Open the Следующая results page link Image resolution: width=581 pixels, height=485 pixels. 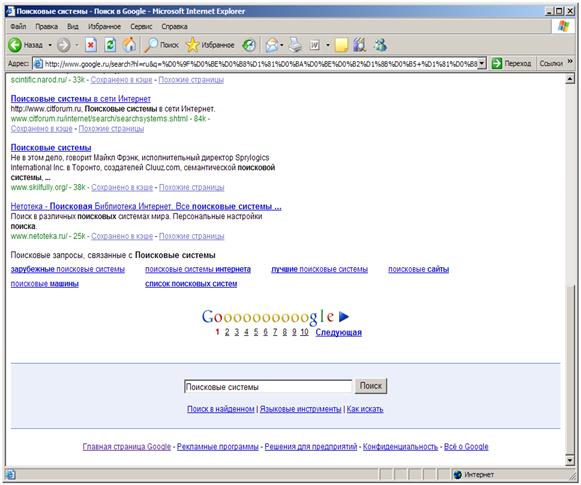338,332
